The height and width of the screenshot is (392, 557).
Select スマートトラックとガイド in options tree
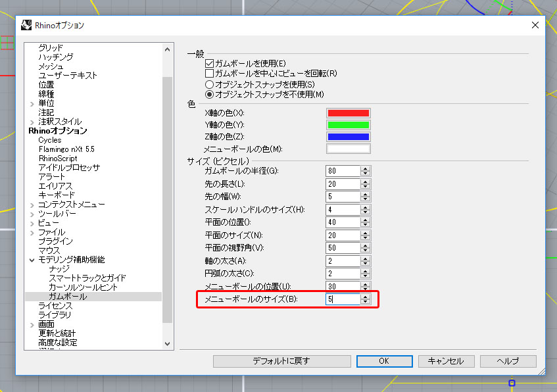tap(87, 278)
